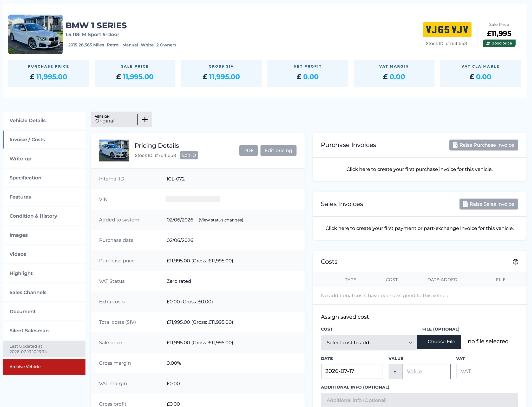
Task: Open the Document section
Action: click(44, 312)
